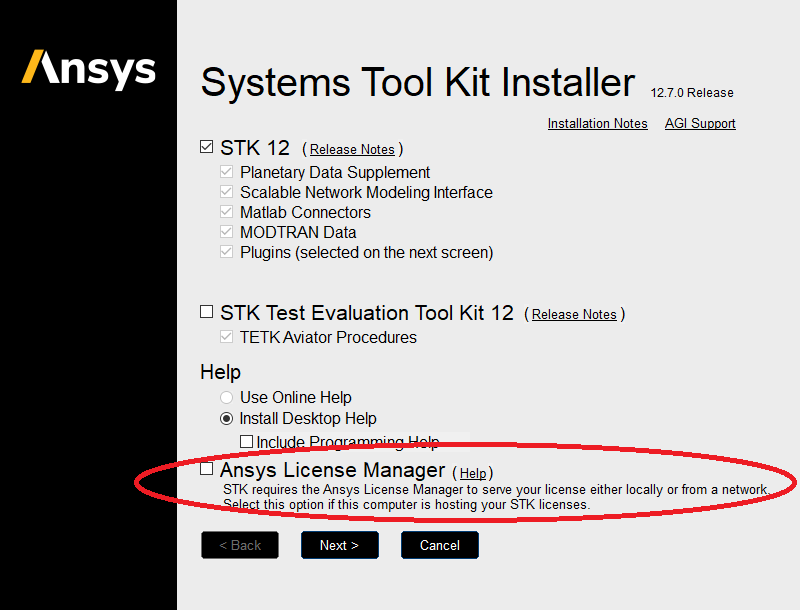This screenshot has height=610, width=800.
Task: Click the Next button
Action: pyautogui.click(x=339, y=545)
